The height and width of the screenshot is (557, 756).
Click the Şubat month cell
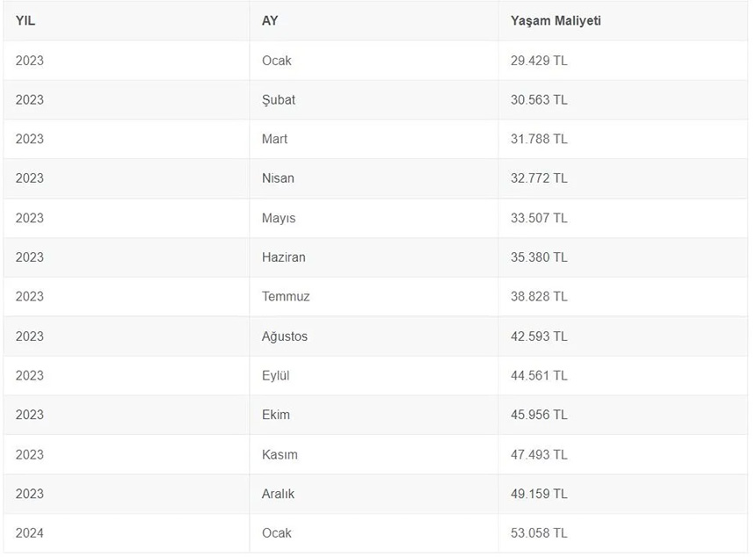coord(279,100)
